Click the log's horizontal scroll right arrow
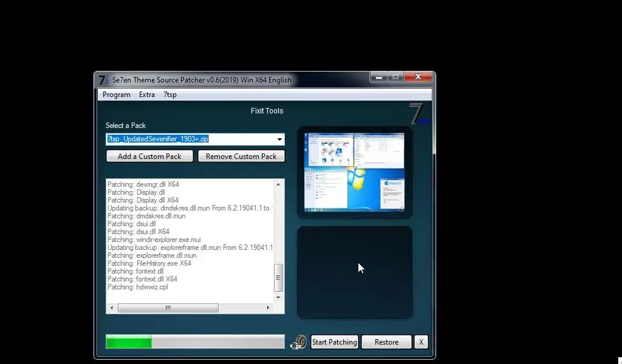Screen dimensions: 622x364 click(x=268, y=308)
